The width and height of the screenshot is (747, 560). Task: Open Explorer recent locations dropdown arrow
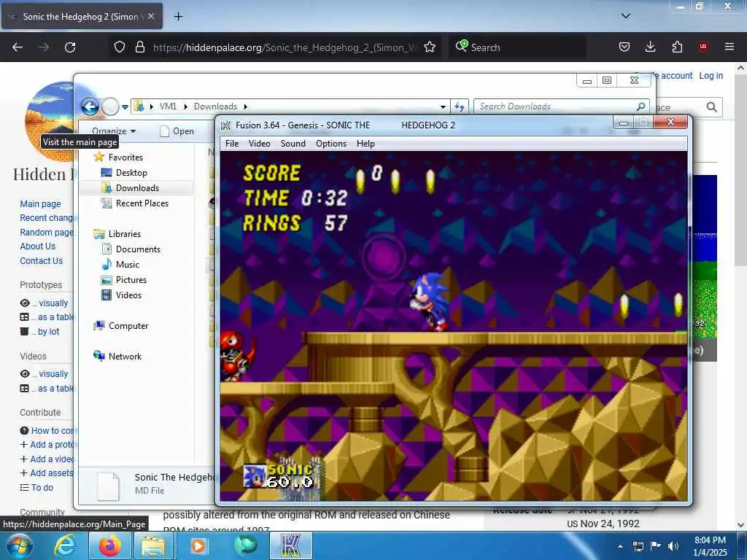coord(125,107)
